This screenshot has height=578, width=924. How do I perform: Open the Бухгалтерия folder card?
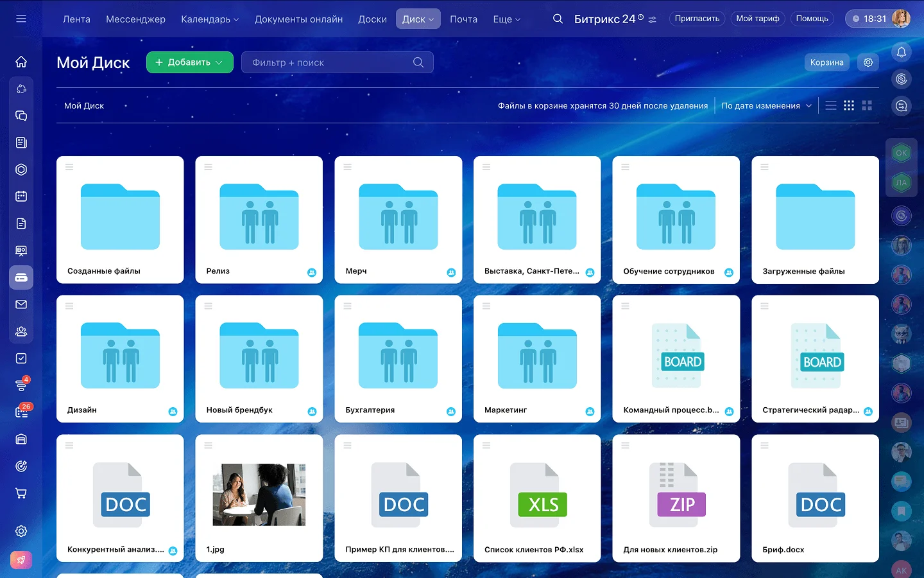point(398,358)
